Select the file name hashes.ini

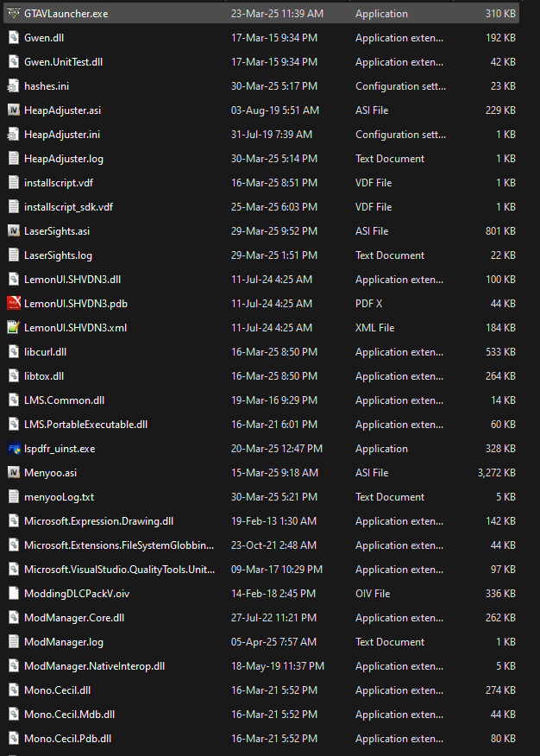pyautogui.click(x=47, y=85)
